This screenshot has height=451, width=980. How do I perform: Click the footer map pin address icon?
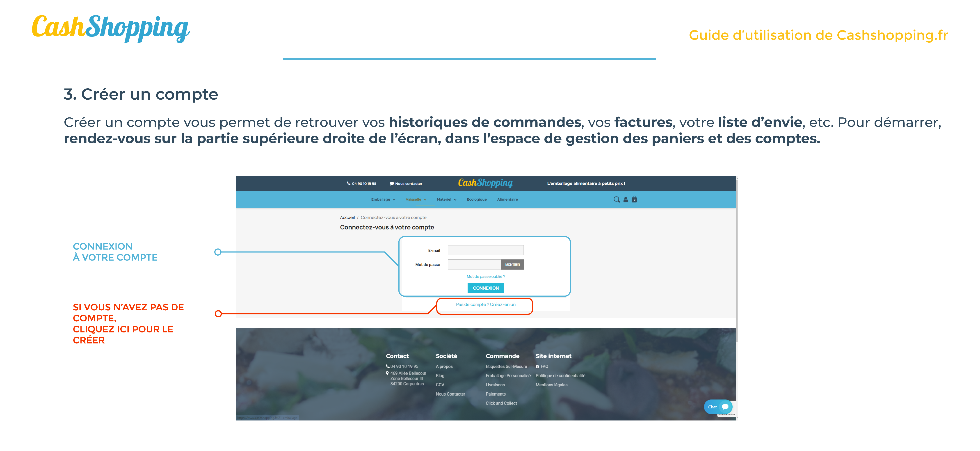pyautogui.click(x=387, y=373)
